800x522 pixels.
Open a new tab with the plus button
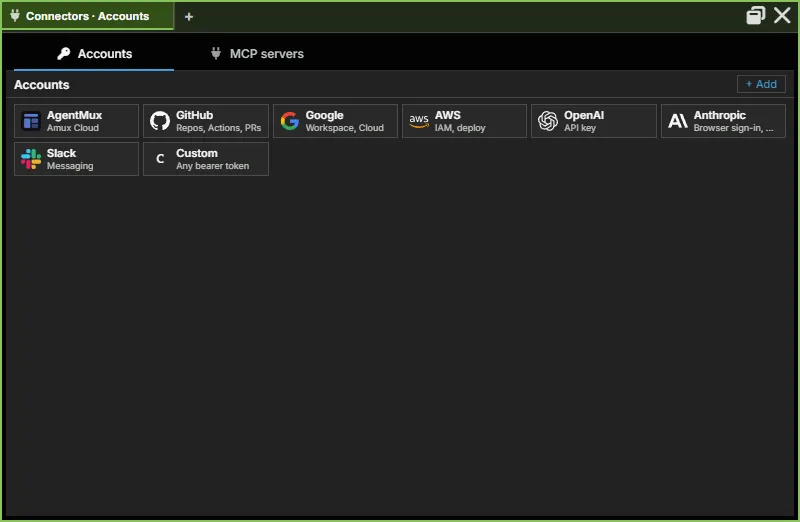coord(189,17)
